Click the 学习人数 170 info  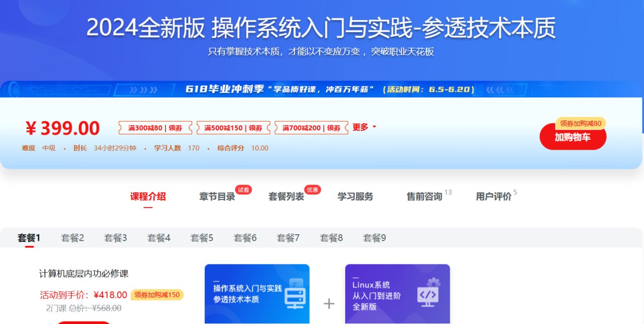177,148
